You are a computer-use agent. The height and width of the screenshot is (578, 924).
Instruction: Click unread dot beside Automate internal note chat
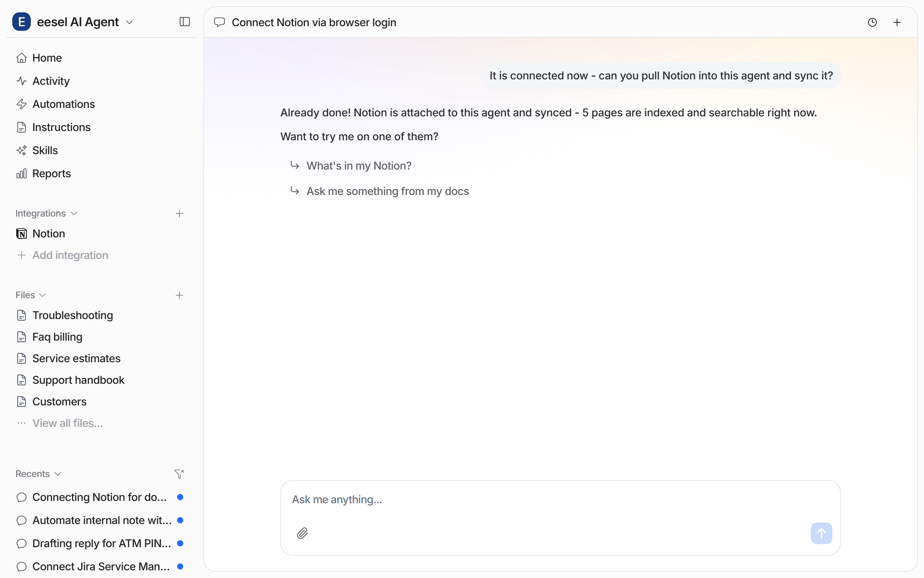coord(180,520)
